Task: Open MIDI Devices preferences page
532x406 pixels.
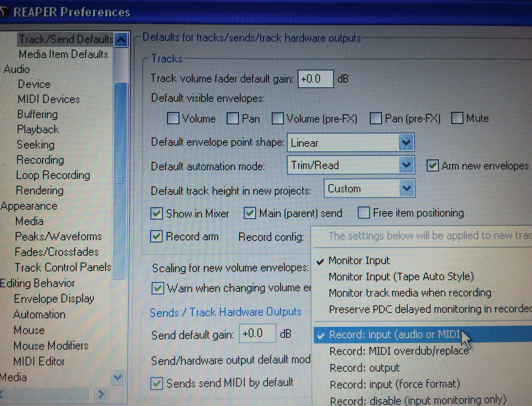Action: click(x=49, y=99)
